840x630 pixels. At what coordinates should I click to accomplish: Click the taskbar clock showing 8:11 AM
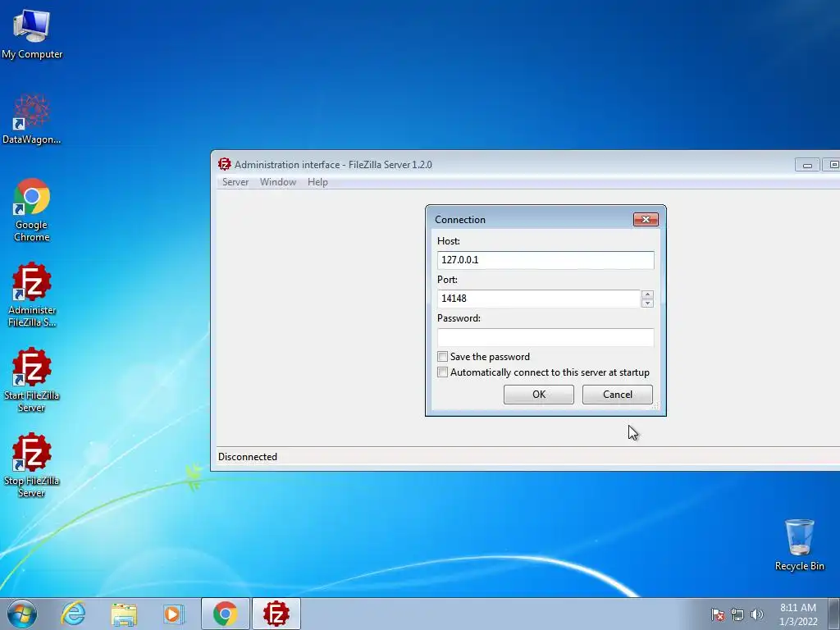point(797,614)
